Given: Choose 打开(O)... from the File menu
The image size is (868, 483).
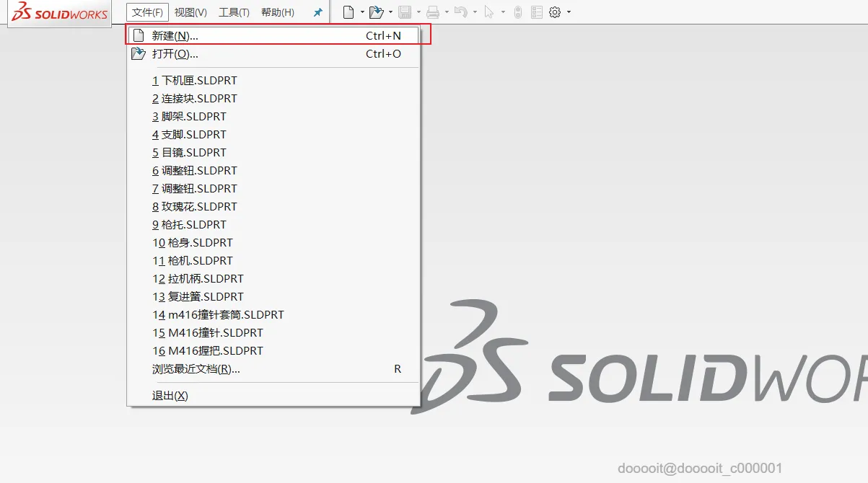Looking at the screenshot, I should [x=273, y=53].
